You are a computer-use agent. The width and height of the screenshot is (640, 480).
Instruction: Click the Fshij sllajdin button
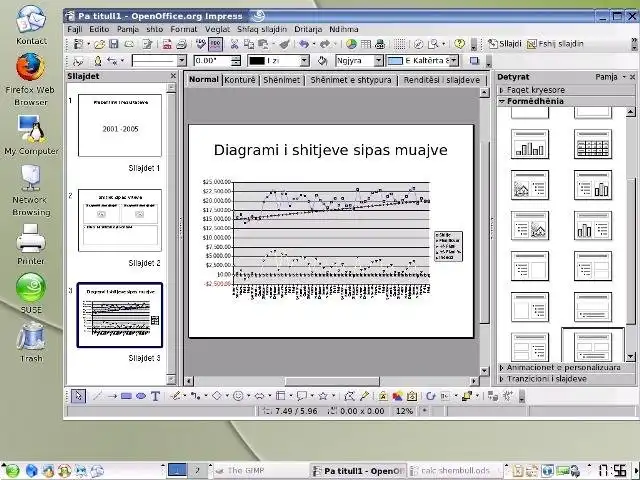point(555,44)
